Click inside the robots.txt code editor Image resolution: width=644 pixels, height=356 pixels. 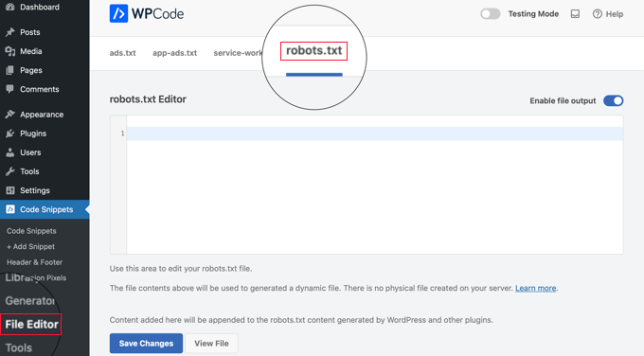point(375,185)
